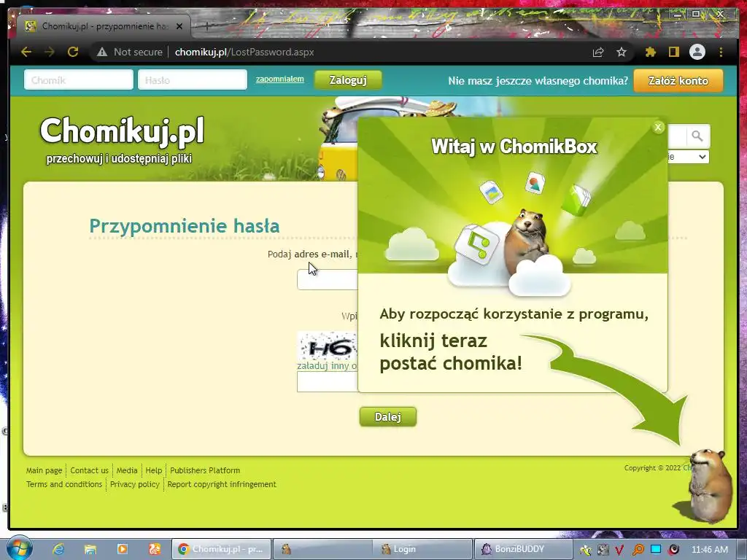The height and width of the screenshot is (560, 747).
Task: Switch to the BonziBUDDY taskbar window
Action: (x=522, y=549)
